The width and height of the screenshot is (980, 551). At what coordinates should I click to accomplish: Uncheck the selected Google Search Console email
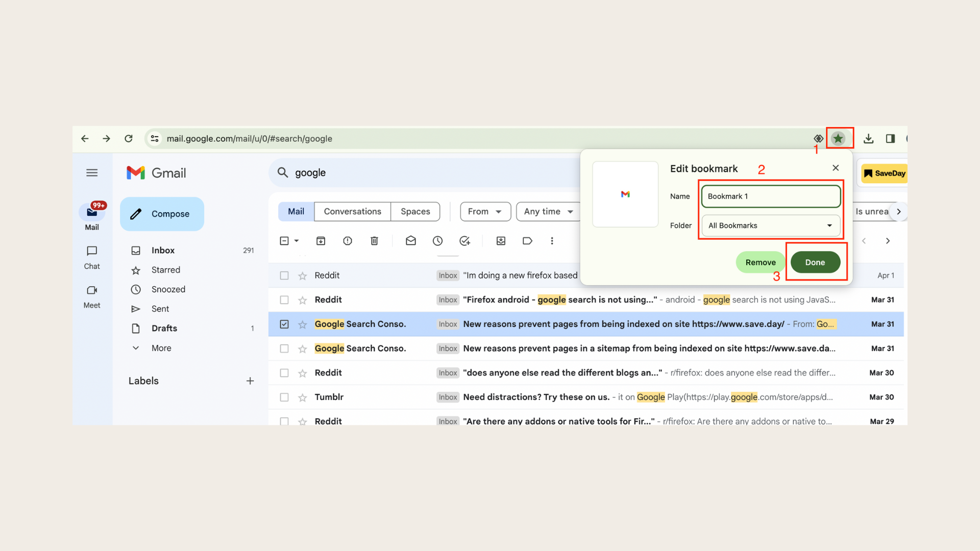(284, 324)
